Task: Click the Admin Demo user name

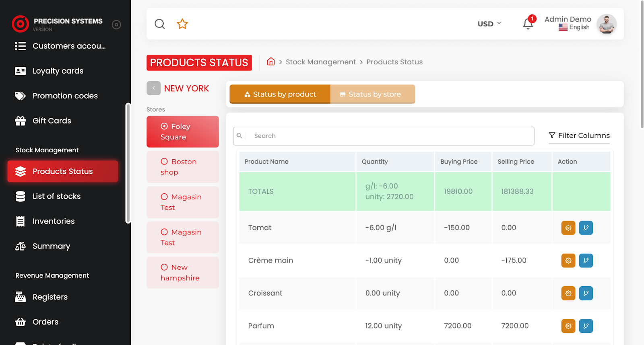Action: [568, 19]
